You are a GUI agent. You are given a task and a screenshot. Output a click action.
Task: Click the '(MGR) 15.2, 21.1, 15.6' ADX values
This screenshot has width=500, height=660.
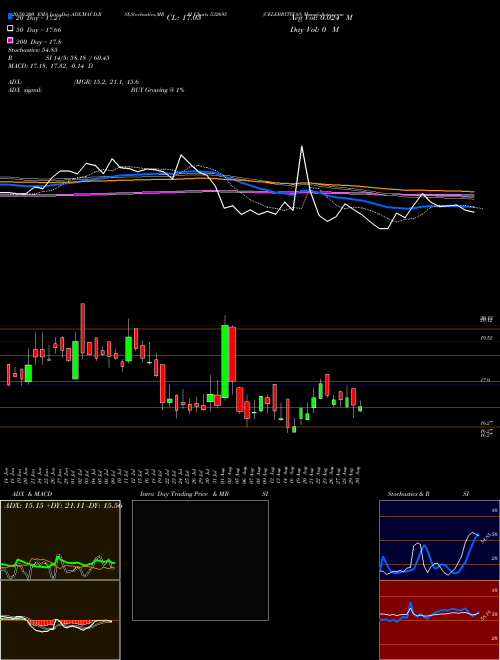click(106, 82)
